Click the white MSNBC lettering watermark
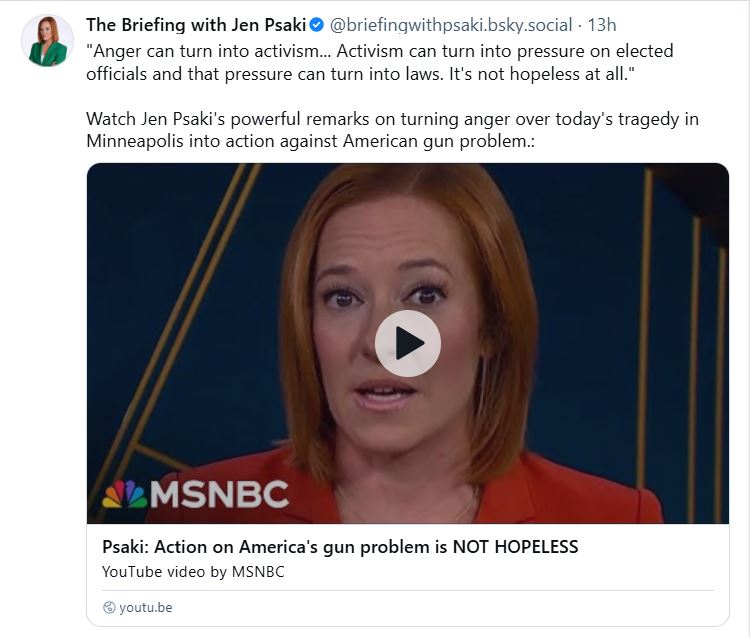 [220, 494]
